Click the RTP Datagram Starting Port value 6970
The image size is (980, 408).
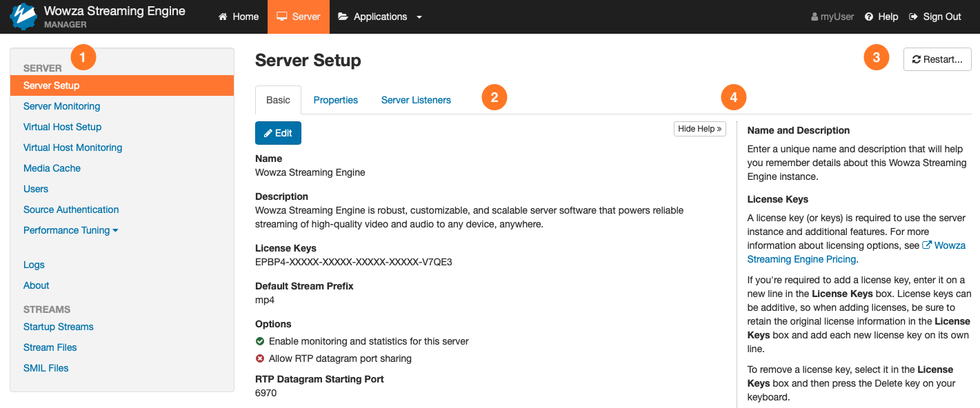coord(266,393)
